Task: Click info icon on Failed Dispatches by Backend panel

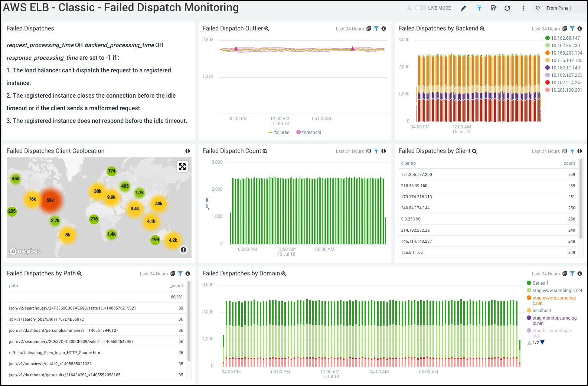Action: (x=579, y=29)
